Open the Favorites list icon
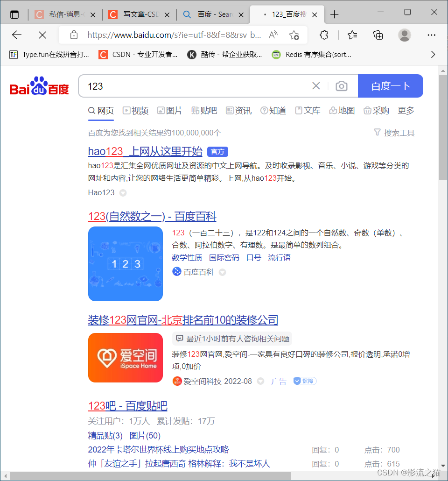 pos(352,35)
